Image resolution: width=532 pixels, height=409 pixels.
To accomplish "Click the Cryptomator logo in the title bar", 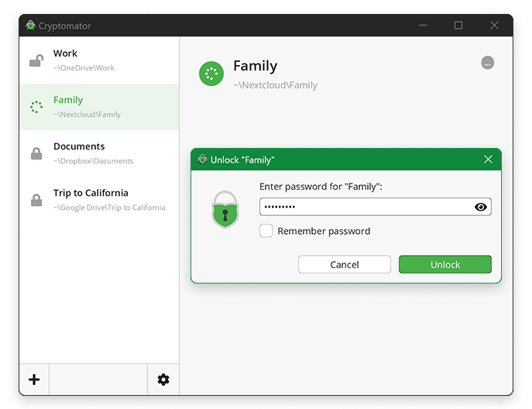I will click(x=31, y=26).
